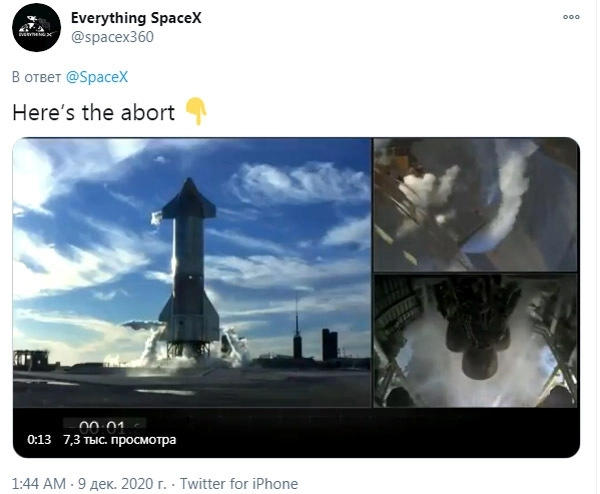This screenshot has height=494, width=600.
Task: Open the Everything SpaceX profile avatar
Action: (x=36, y=28)
